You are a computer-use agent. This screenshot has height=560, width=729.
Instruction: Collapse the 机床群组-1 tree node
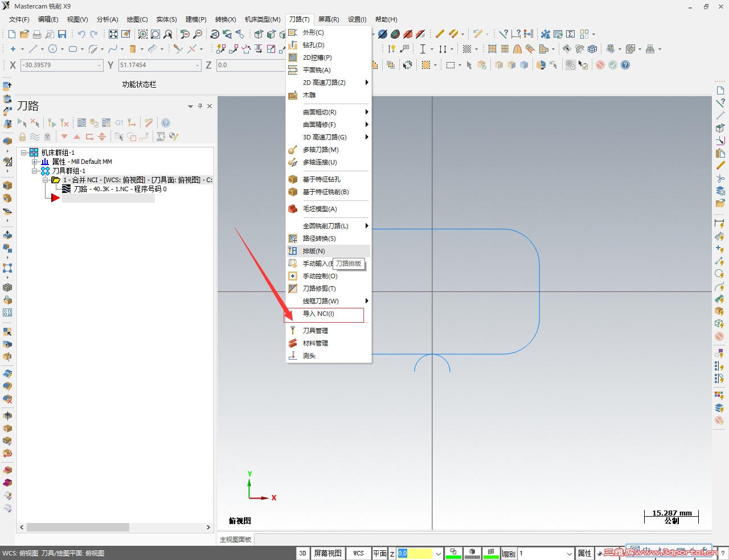(24, 153)
